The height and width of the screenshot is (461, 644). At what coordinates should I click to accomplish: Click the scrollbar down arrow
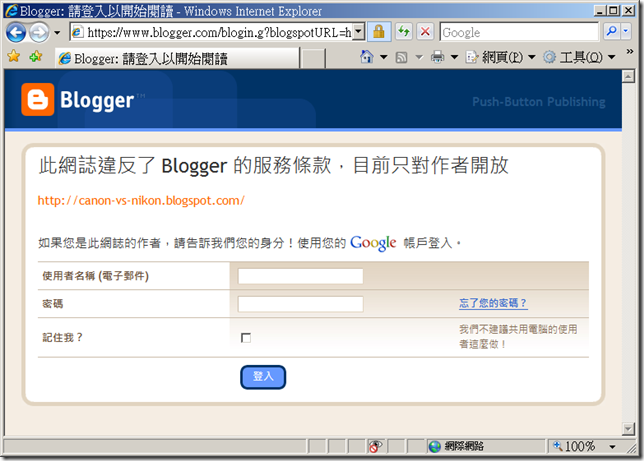[x=628, y=429]
